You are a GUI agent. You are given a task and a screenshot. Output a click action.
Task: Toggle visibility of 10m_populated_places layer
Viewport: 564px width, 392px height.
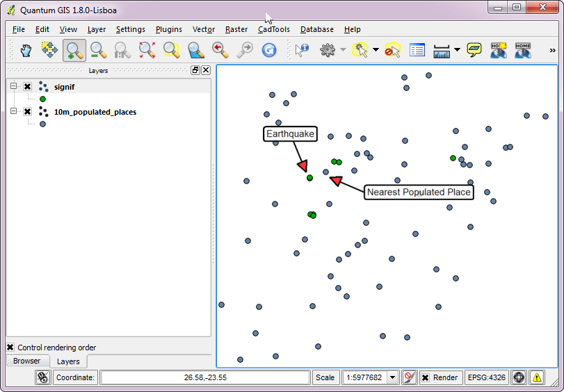pos(27,112)
